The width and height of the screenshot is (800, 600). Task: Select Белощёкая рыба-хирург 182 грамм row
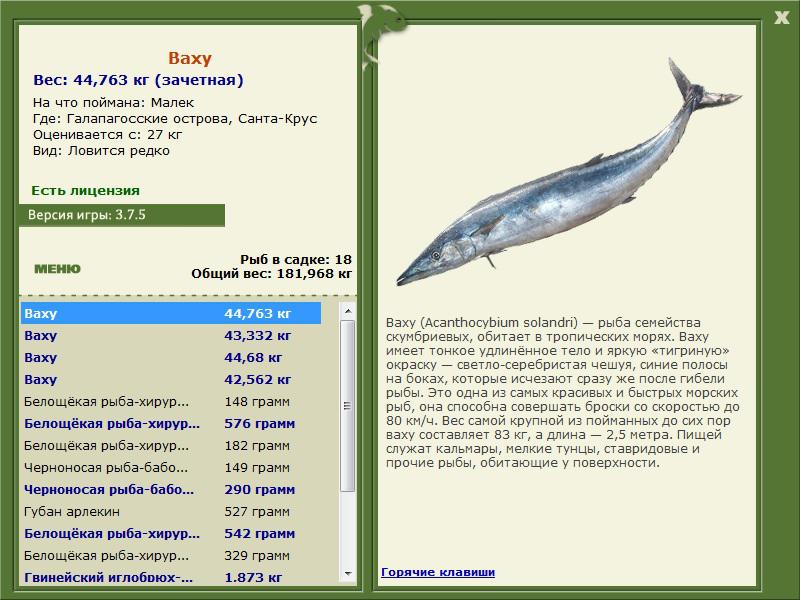171,445
